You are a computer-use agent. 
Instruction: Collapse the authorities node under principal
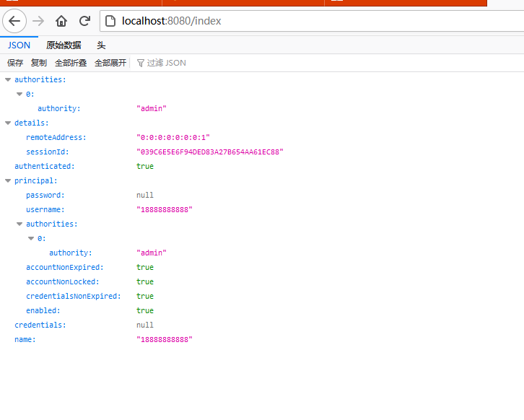pyautogui.click(x=19, y=224)
